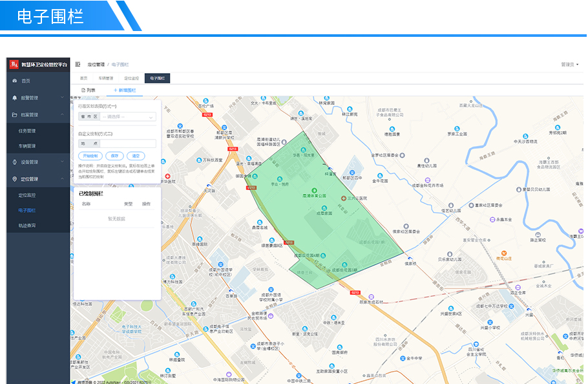Image resolution: width=588 pixels, height=384 pixels.
Task: Click the 喜家社区居委会 star marker
Action: coord(471,205)
